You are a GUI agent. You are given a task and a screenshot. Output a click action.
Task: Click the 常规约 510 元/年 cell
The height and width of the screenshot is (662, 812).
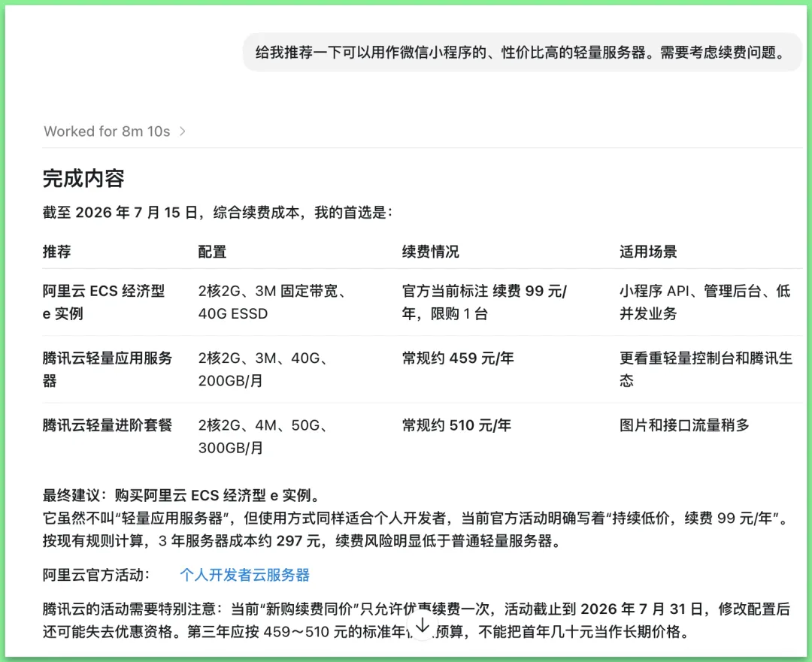tap(456, 425)
